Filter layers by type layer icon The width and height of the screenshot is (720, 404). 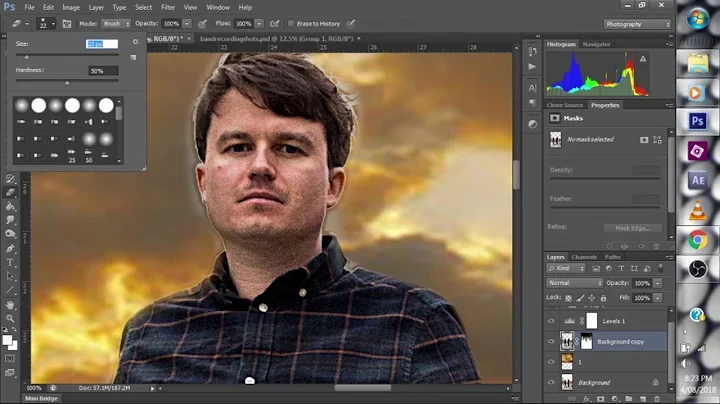pyautogui.click(x=621, y=269)
